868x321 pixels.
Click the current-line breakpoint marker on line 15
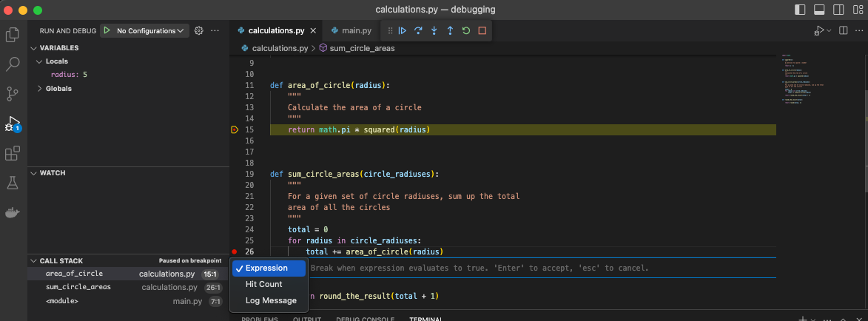coord(235,129)
